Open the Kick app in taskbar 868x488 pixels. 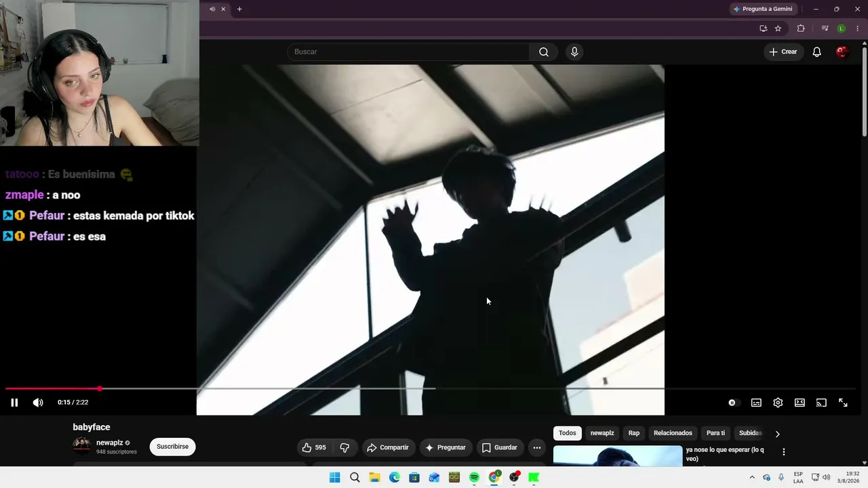point(534,477)
